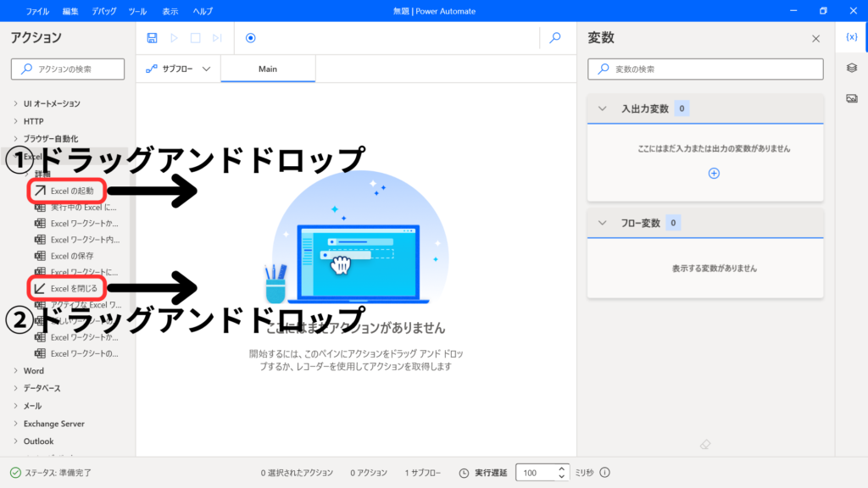Open the サブフロー dropdown

pos(178,69)
